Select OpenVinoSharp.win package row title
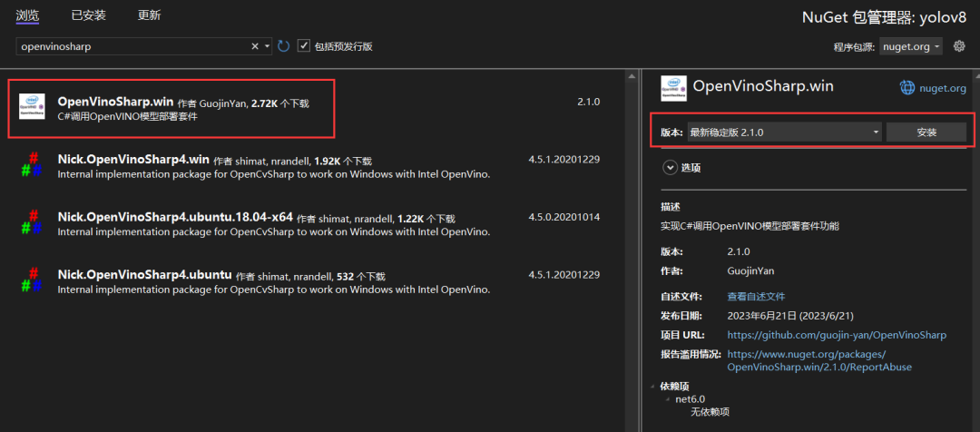 115,102
